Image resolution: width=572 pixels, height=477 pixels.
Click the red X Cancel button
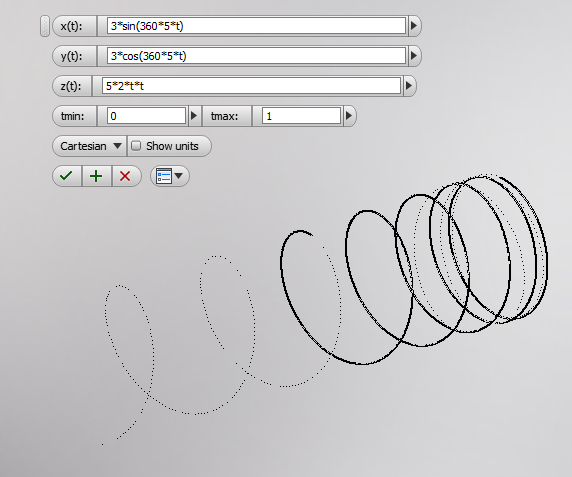pyautogui.click(x=125, y=176)
